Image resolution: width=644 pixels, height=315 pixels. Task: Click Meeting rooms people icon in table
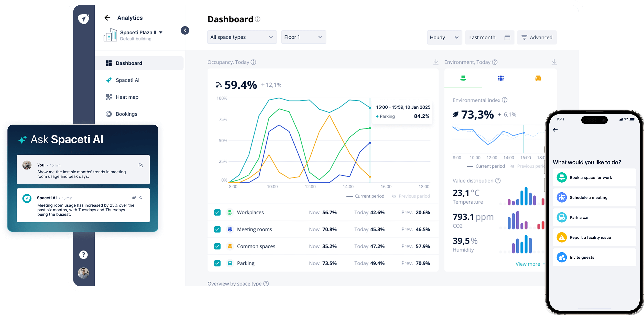click(x=230, y=229)
